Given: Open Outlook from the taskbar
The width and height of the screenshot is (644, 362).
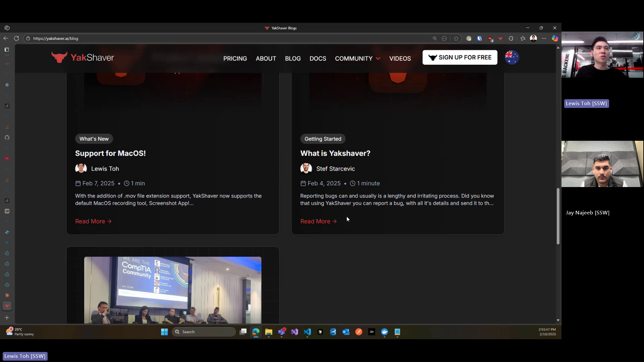Looking at the screenshot, I should point(346,332).
